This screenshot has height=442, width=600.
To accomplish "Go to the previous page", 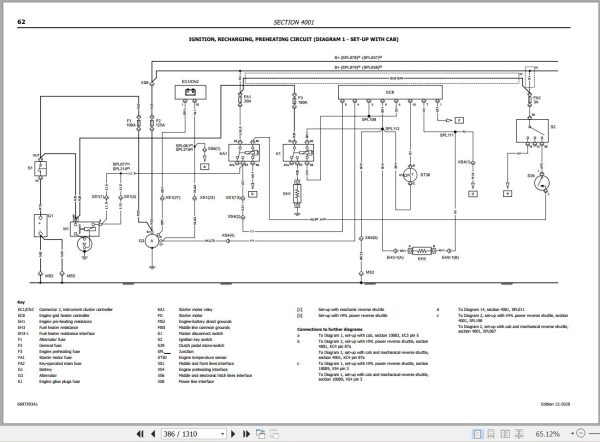I will [x=153, y=434].
